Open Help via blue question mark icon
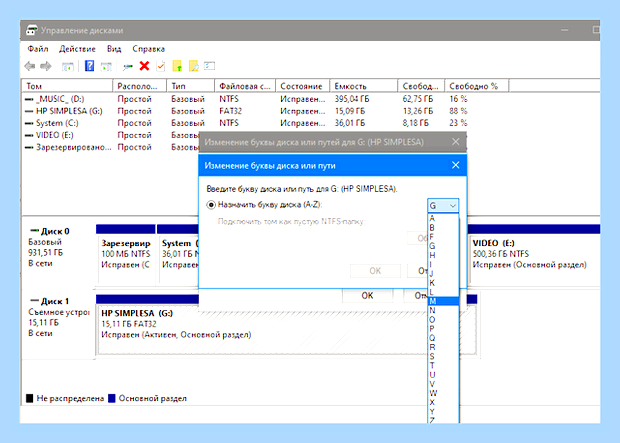The width and height of the screenshot is (620, 443). pos(89,66)
